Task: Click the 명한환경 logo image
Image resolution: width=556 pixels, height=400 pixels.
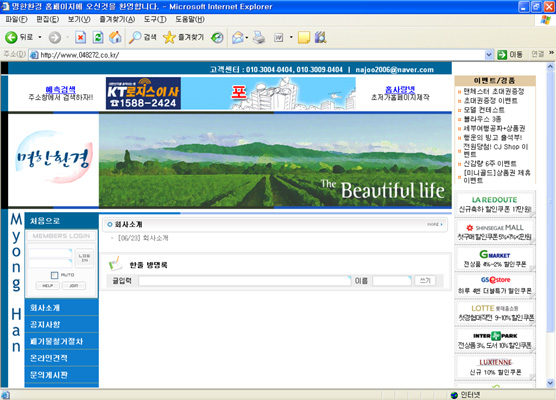Action: (x=54, y=157)
